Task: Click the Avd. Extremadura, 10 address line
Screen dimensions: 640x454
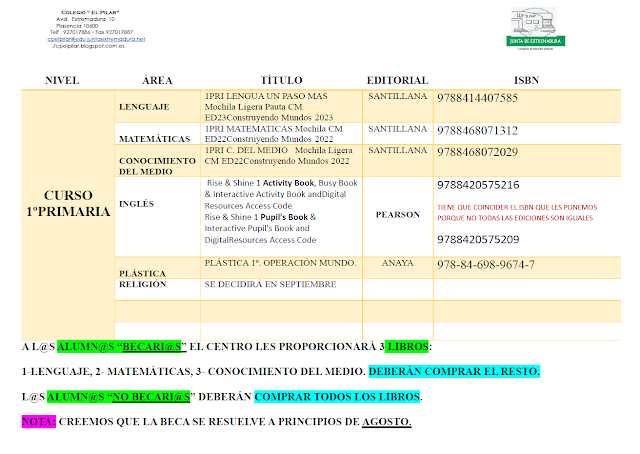Action: click(x=85, y=19)
